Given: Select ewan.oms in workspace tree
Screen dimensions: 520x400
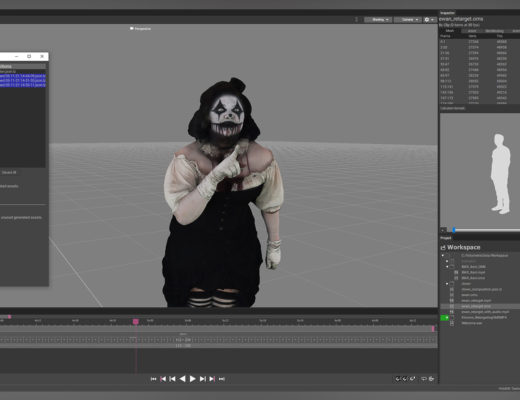Looking at the screenshot, I should point(469,295).
